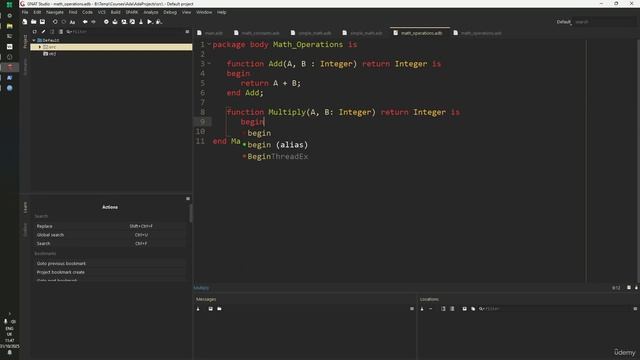Click the obj folder in the project tree

(50, 54)
